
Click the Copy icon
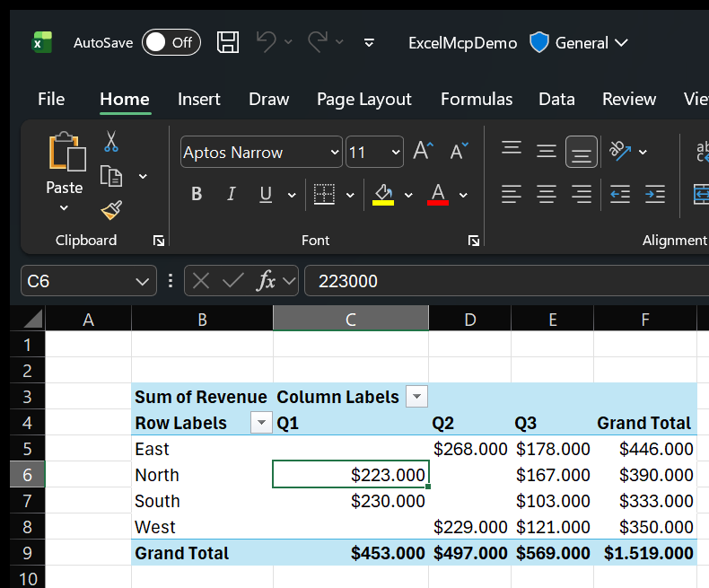coord(110,176)
